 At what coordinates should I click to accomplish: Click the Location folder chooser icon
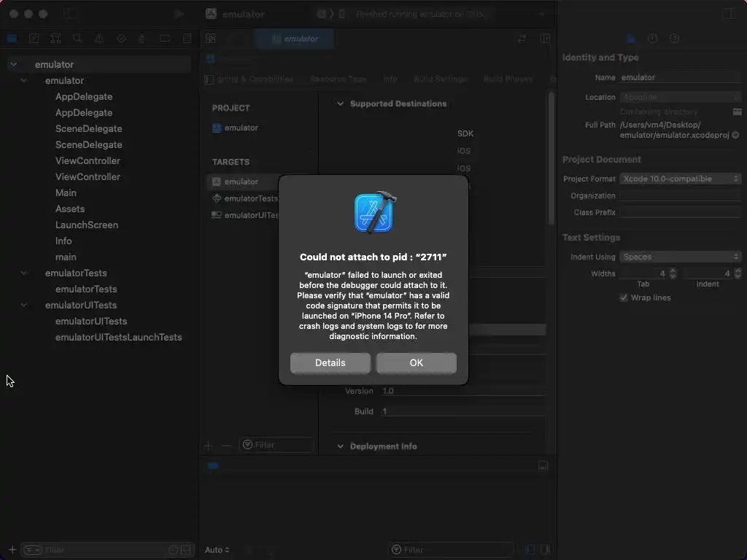pos(737,112)
